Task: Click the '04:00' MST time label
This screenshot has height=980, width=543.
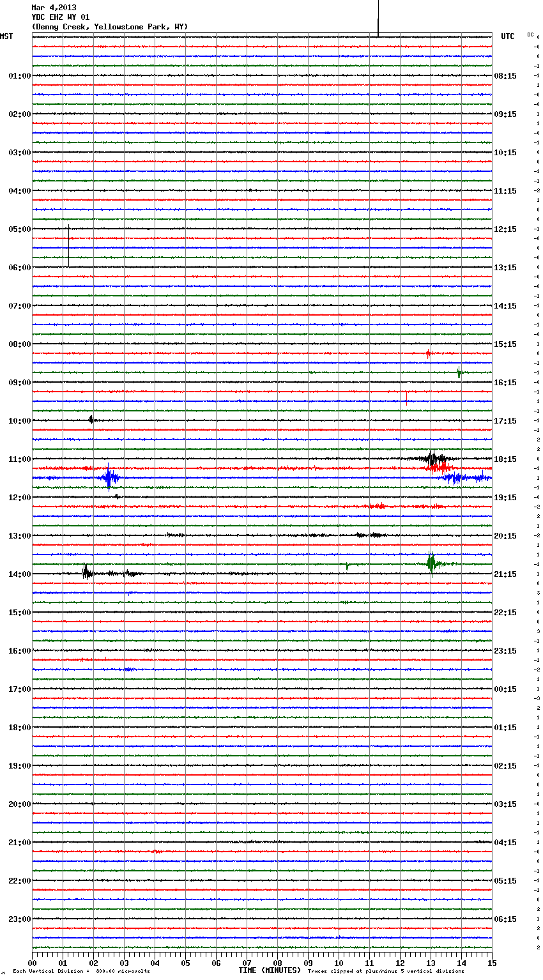Action: 20,191
